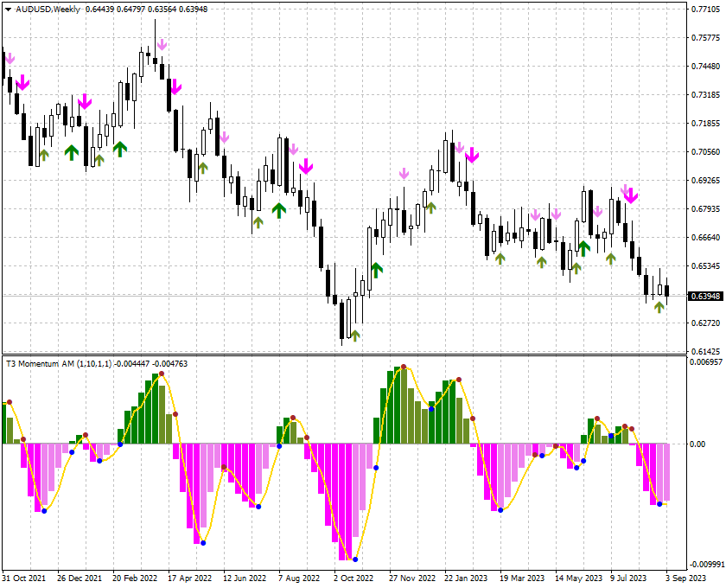726x588 pixels.
Task: Click the 27 Nov 2022 date label
Action: click(x=412, y=578)
